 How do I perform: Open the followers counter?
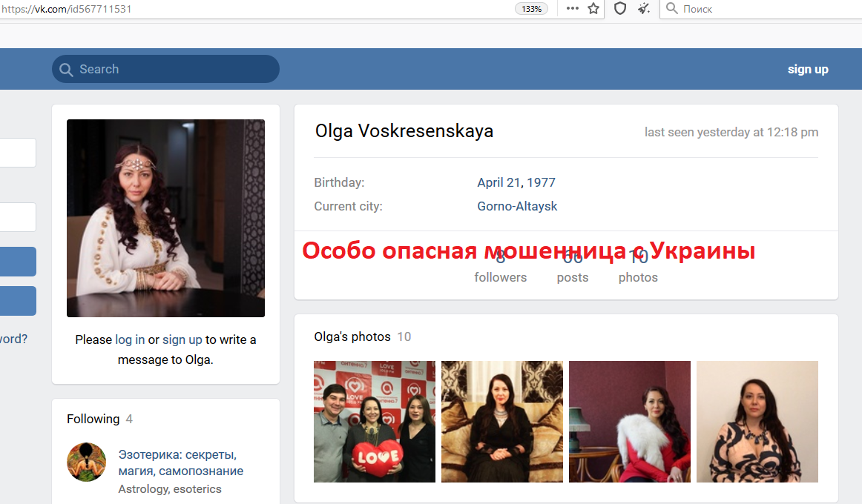500,268
